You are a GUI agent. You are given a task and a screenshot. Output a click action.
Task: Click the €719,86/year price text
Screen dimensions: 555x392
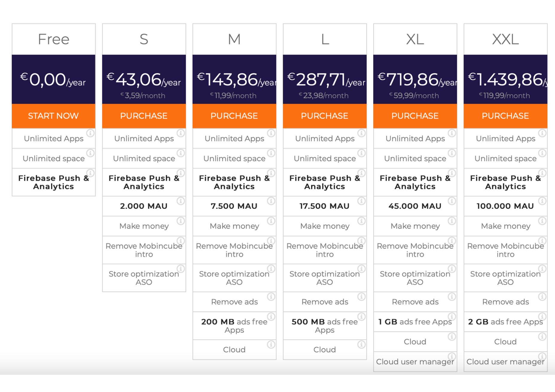click(417, 80)
